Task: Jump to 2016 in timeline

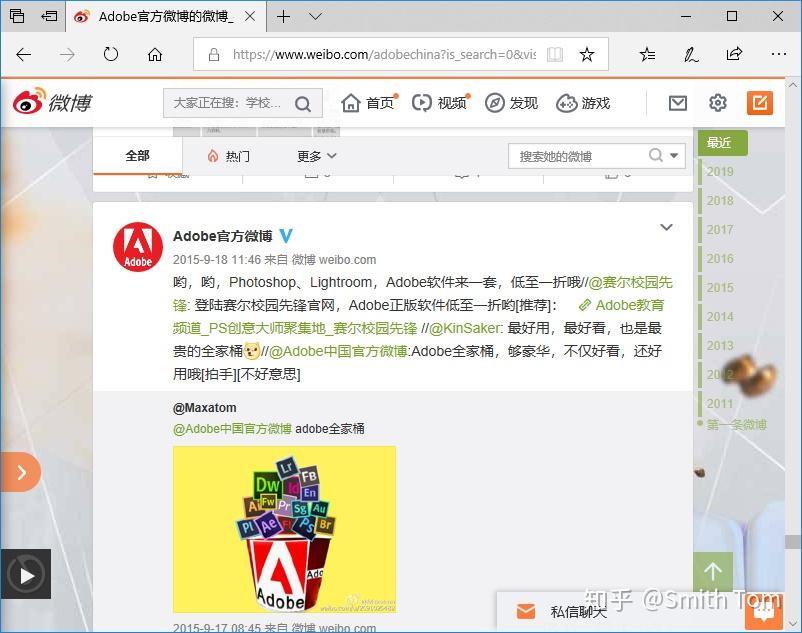Action: click(720, 258)
